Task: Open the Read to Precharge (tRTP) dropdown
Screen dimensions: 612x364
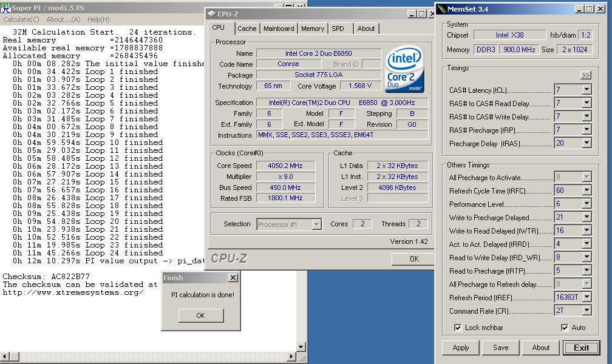Action: pos(586,271)
